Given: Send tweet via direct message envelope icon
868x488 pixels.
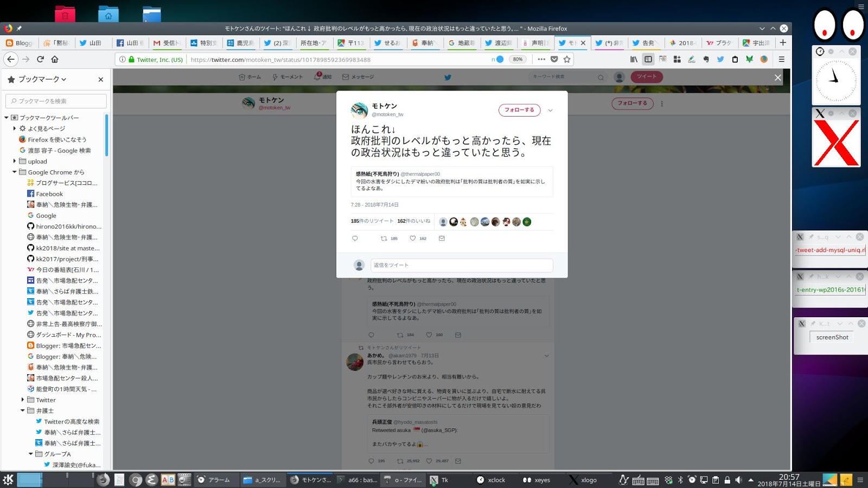Looking at the screenshot, I should (x=442, y=238).
